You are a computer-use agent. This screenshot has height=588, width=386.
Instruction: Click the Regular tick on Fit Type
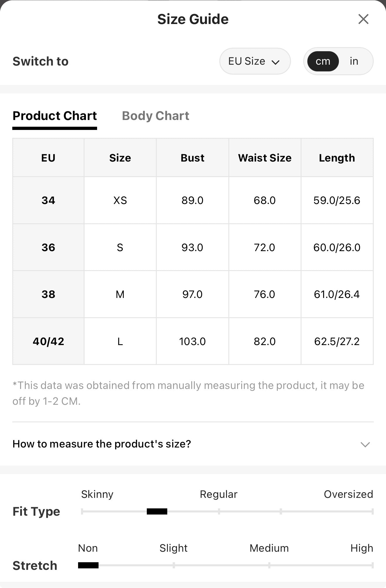point(219,511)
